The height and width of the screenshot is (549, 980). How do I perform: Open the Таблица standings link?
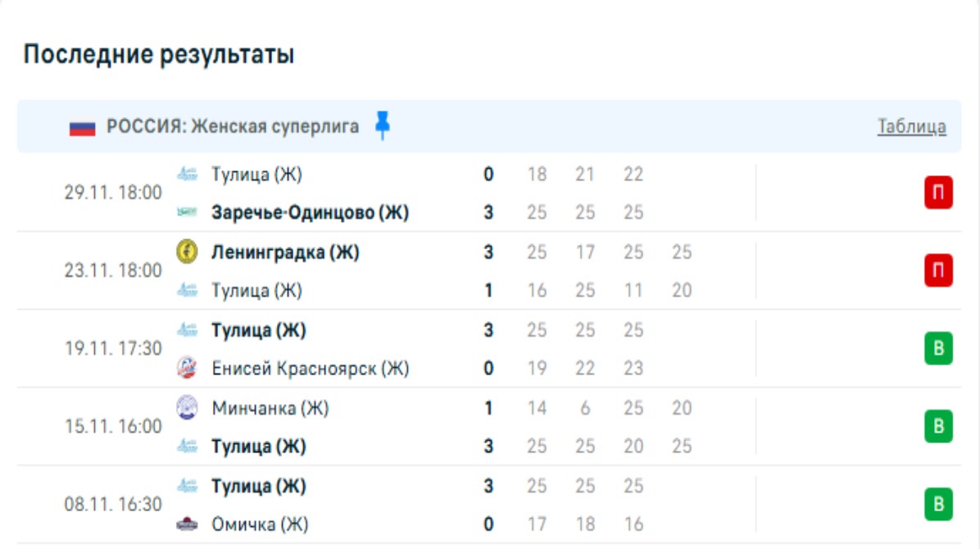[x=911, y=127]
